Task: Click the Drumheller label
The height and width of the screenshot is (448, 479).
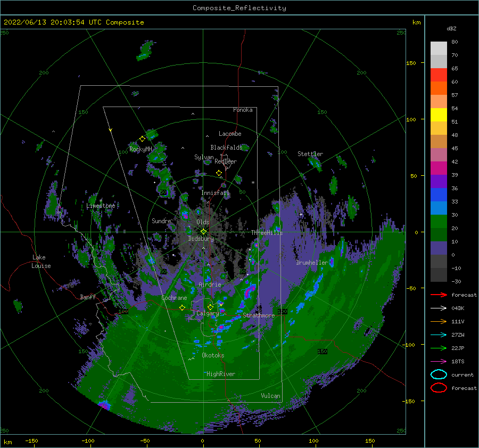Action: point(311,263)
